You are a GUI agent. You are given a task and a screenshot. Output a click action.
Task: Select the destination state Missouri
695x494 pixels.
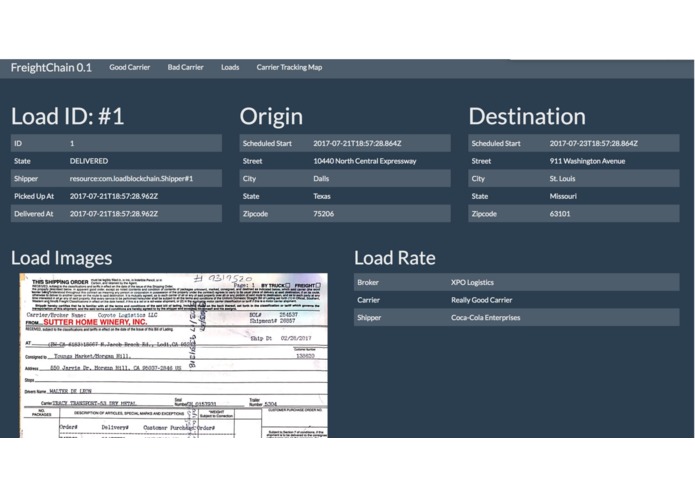click(x=563, y=196)
